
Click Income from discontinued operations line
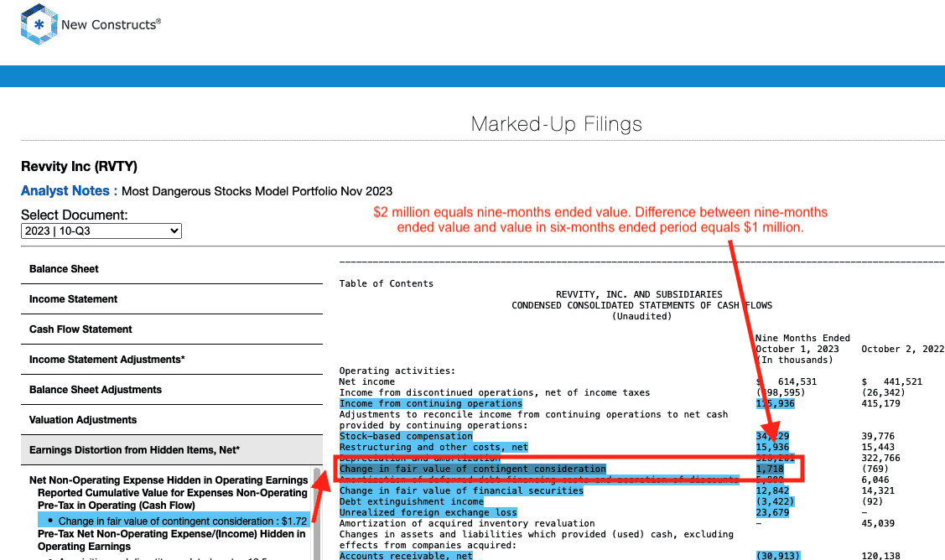coord(494,392)
